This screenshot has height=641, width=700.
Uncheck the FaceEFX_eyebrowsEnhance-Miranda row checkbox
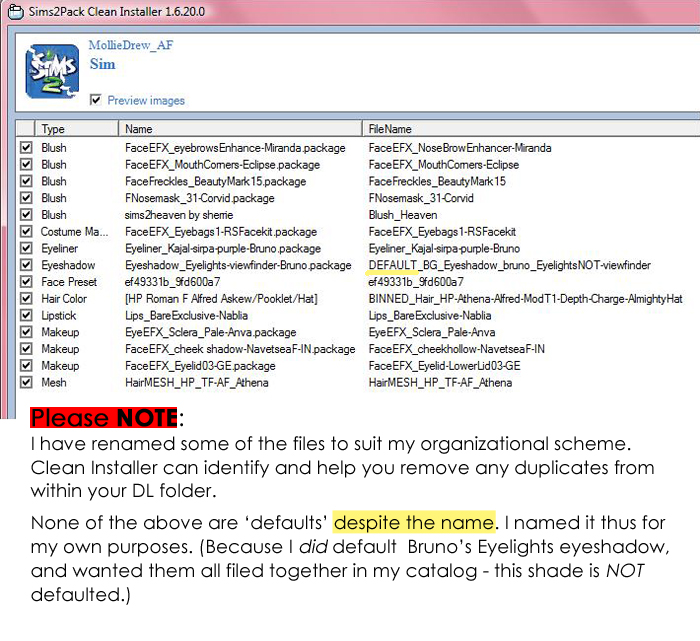(x=26, y=147)
